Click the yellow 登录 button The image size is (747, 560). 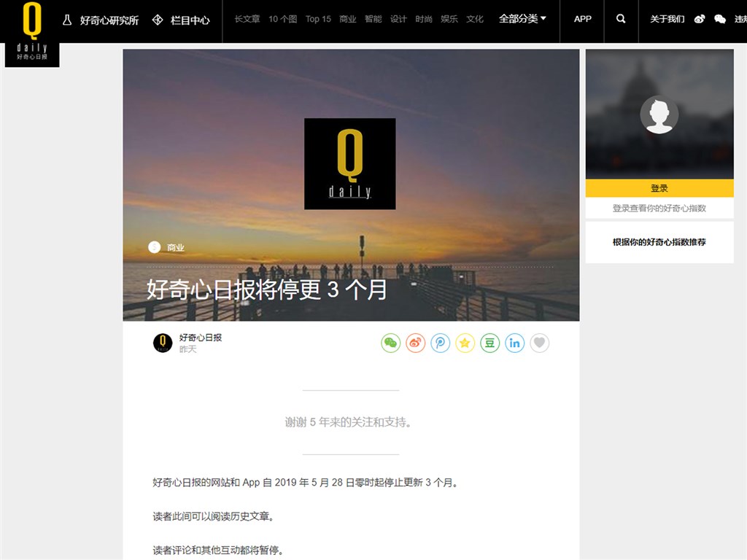coord(659,188)
